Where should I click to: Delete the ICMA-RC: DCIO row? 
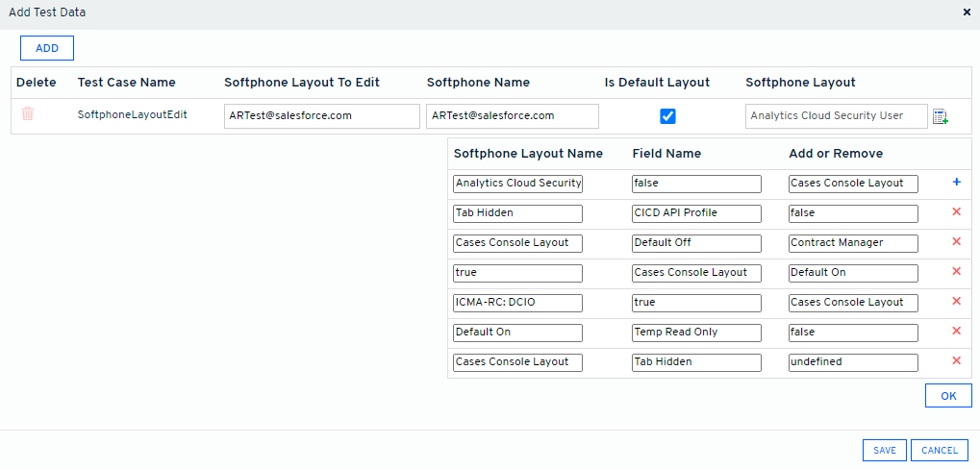coord(956,301)
